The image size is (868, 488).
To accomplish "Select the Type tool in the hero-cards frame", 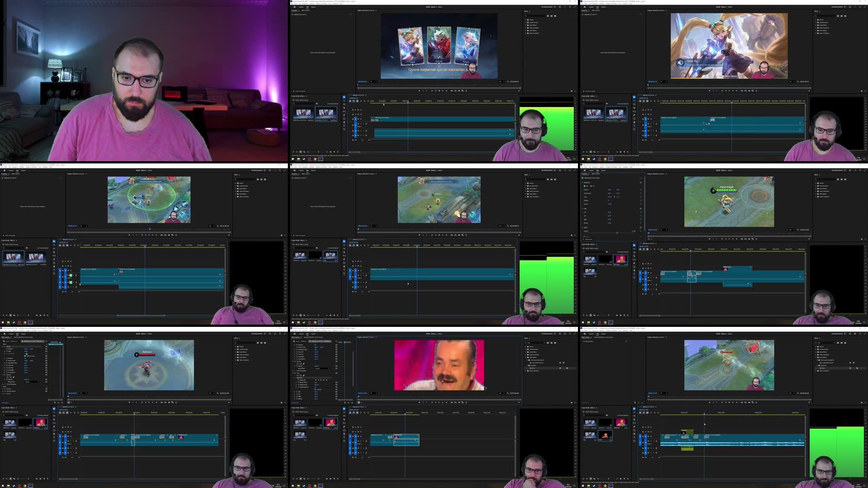I will coord(344,126).
